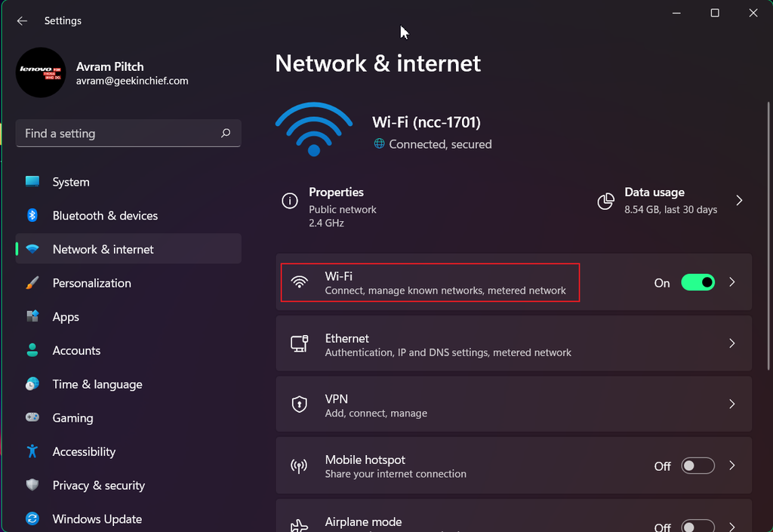The width and height of the screenshot is (773, 532).
Task: Click the Find a setting search box
Action: pyautogui.click(x=128, y=133)
